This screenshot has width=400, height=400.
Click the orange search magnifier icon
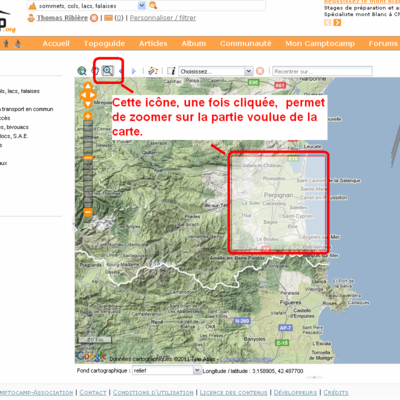point(153,5)
